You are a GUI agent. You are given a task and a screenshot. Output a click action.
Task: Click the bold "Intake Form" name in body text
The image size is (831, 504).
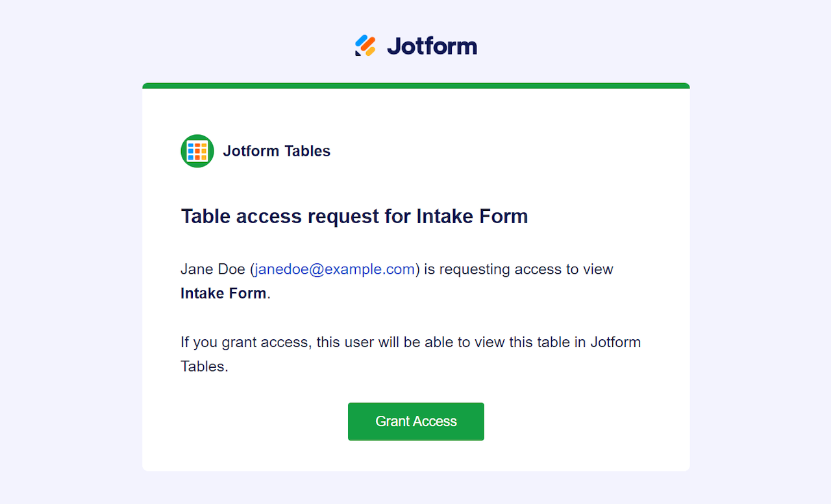(x=223, y=293)
